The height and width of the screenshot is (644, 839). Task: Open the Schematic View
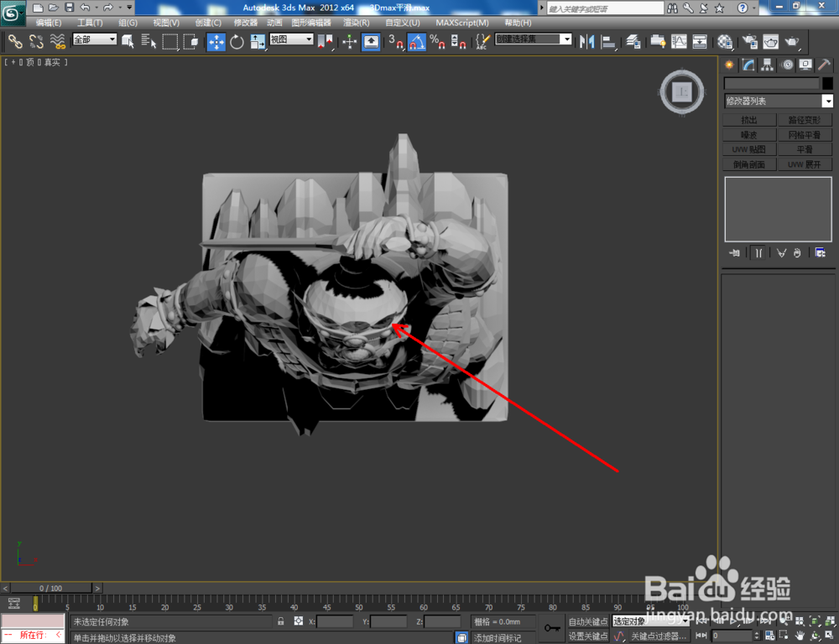pos(700,42)
